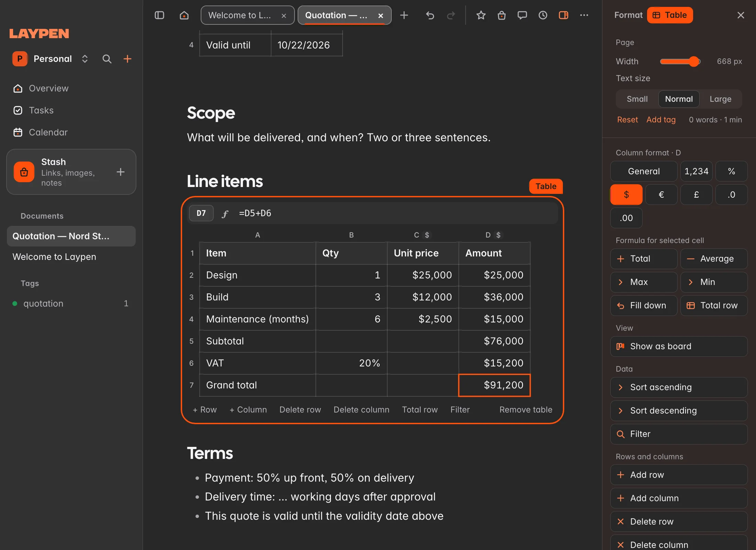Insert Max formula for selected cell
Image resolution: width=756 pixels, height=550 pixels.
(644, 282)
